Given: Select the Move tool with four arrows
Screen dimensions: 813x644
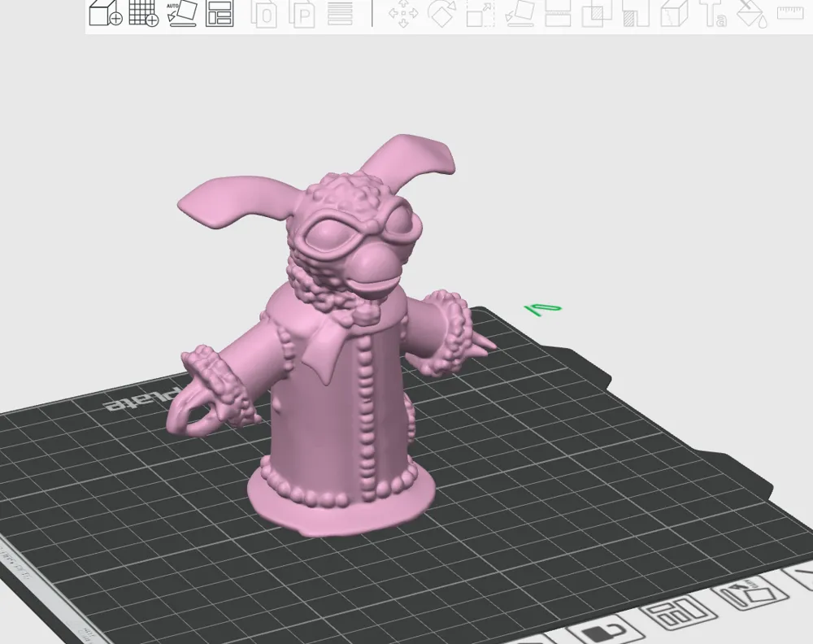Looking at the screenshot, I should pyautogui.click(x=403, y=14).
